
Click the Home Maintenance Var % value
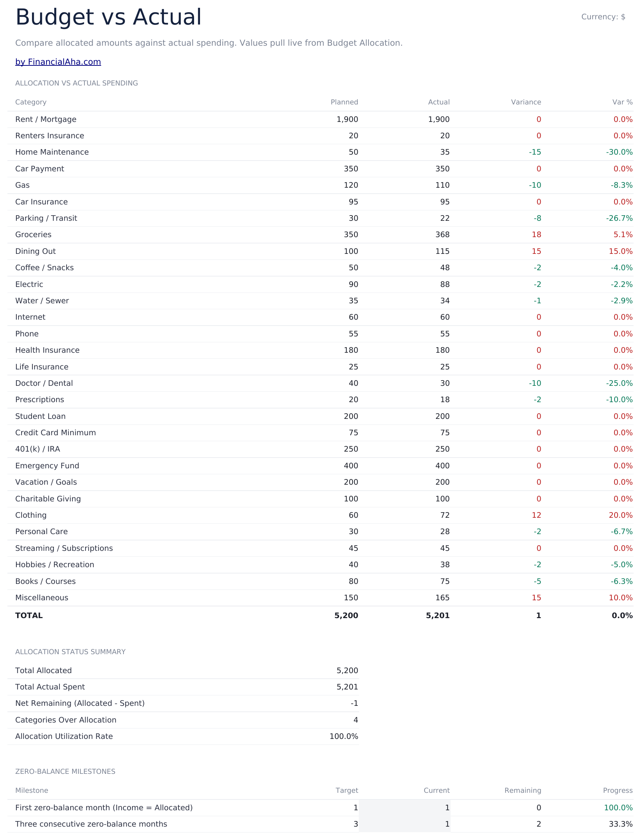pyautogui.click(x=619, y=152)
